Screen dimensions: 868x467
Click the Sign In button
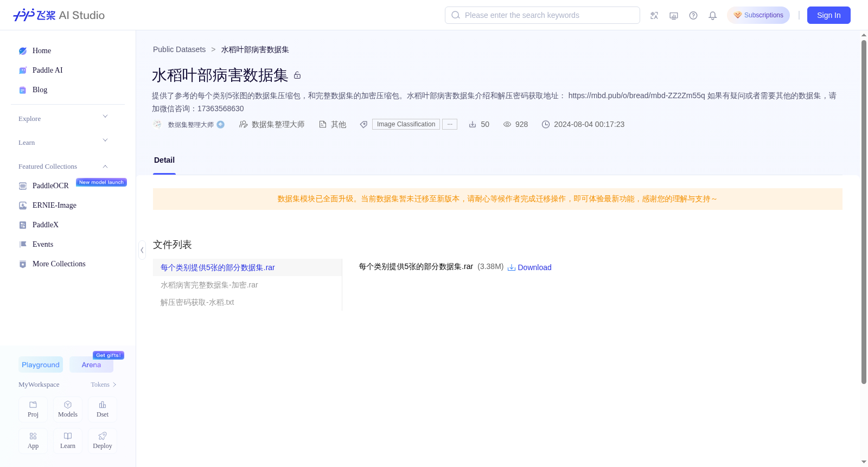point(828,15)
